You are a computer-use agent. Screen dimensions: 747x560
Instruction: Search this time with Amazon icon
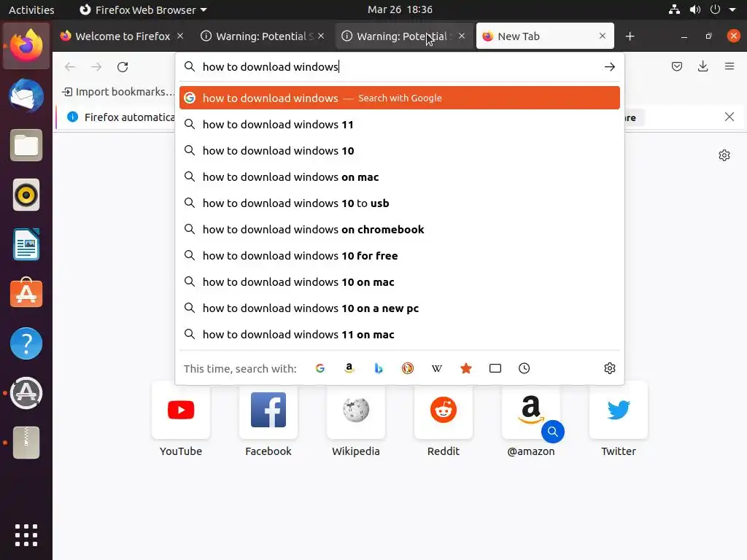[x=349, y=368]
